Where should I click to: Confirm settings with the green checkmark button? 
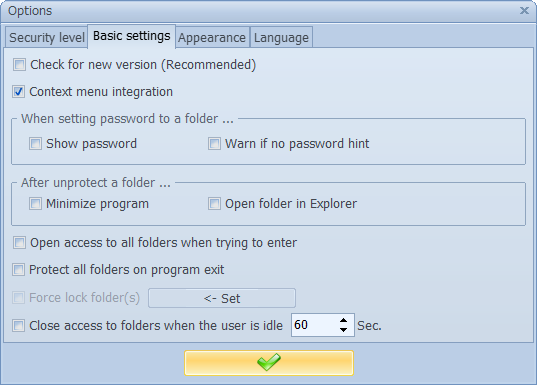269,363
